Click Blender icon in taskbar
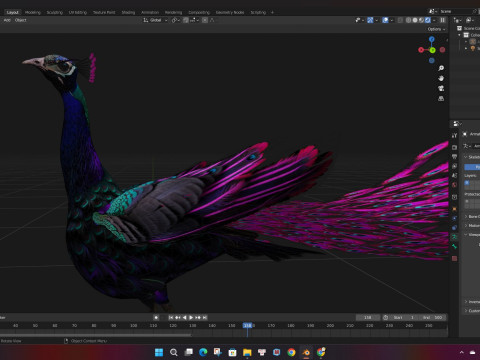Viewport: 480px width, 360px height. click(306, 352)
